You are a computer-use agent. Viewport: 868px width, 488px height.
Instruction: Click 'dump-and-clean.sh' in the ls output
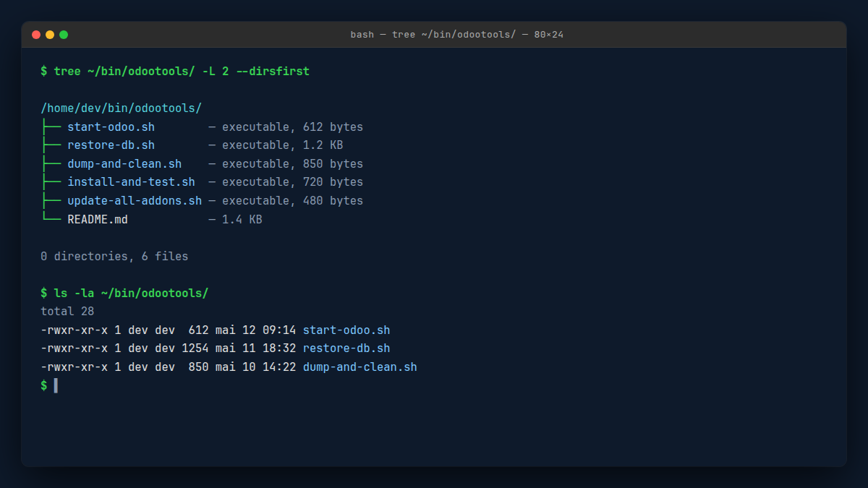360,367
